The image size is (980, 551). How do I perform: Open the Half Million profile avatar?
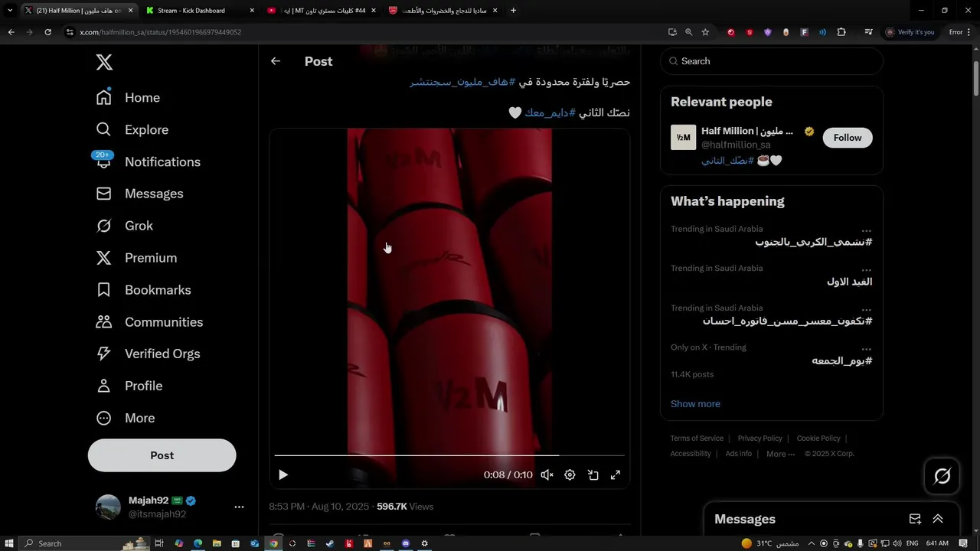(683, 138)
